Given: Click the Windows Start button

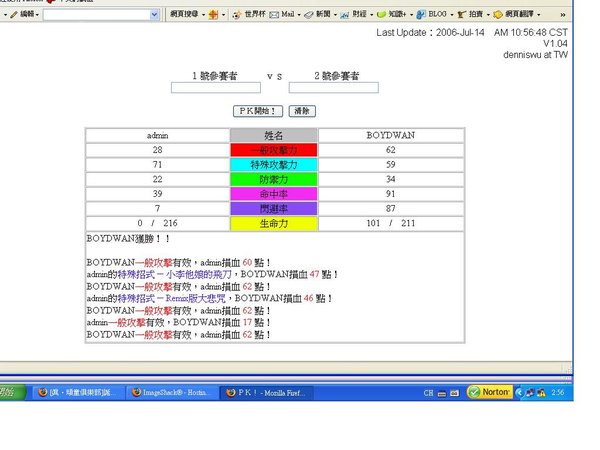Looking at the screenshot, I should (11, 392).
